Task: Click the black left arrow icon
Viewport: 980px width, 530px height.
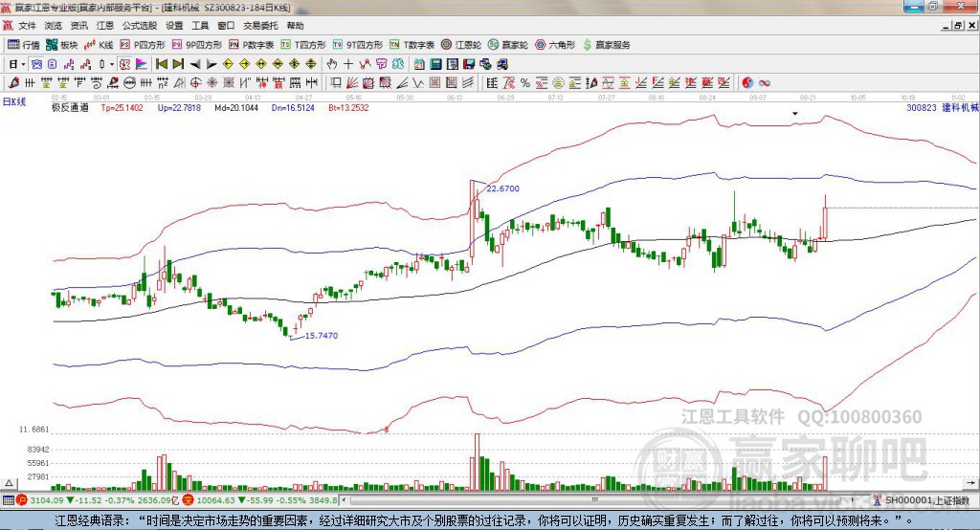Action: click(195, 64)
